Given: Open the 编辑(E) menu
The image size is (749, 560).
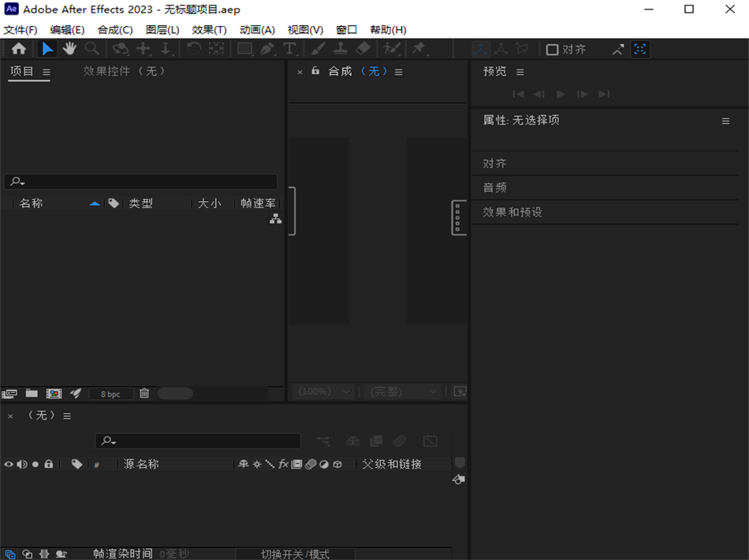Looking at the screenshot, I should pyautogui.click(x=67, y=30).
